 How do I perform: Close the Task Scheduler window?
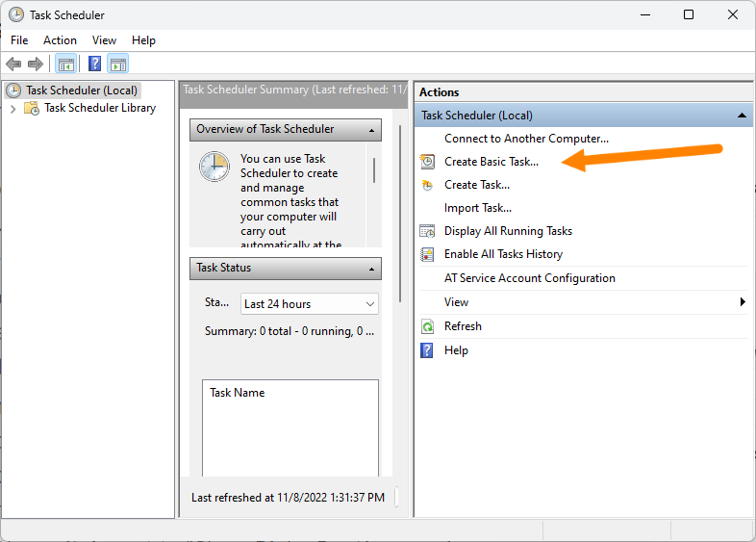coord(733,15)
